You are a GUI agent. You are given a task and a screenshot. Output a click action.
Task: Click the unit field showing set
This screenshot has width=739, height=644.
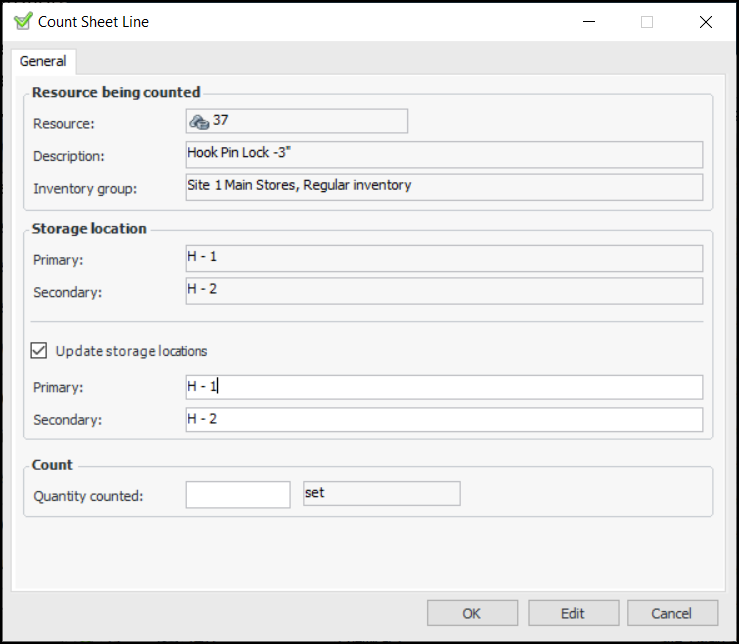[x=381, y=494]
